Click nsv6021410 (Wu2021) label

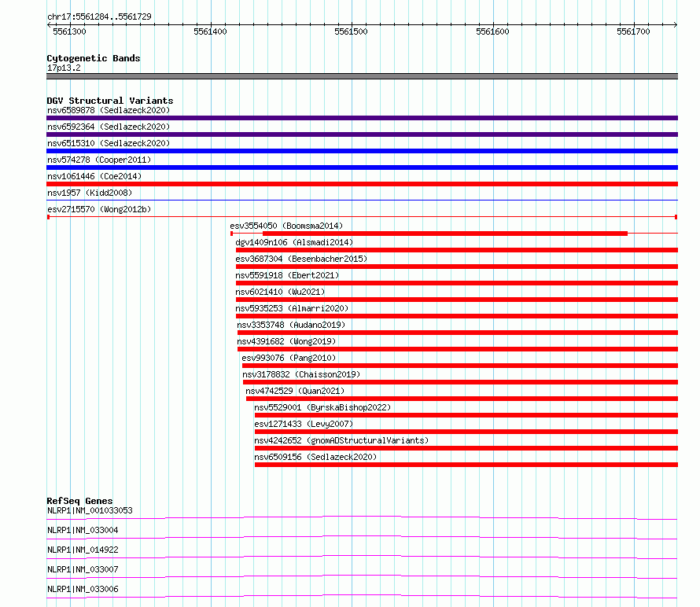pyautogui.click(x=280, y=292)
